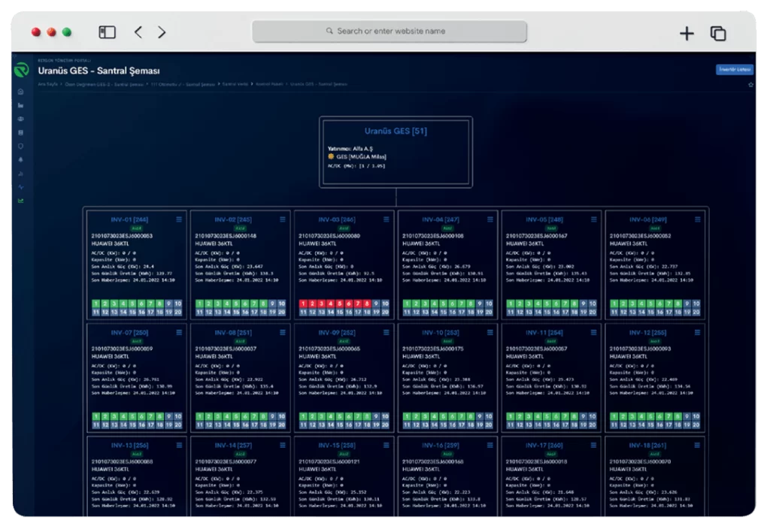Open the users group sidebar icon
The width and height of the screenshot is (770, 532).
pyautogui.click(x=20, y=119)
